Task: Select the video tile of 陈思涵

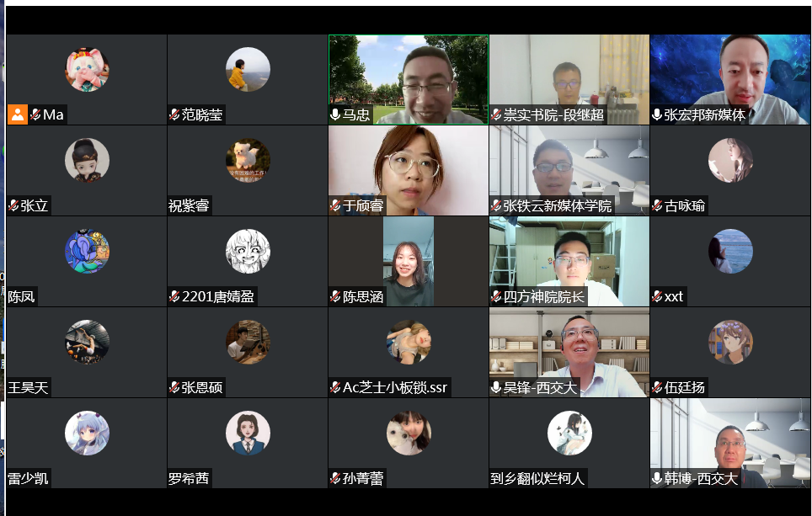Action: pyautogui.click(x=408, y=261)
